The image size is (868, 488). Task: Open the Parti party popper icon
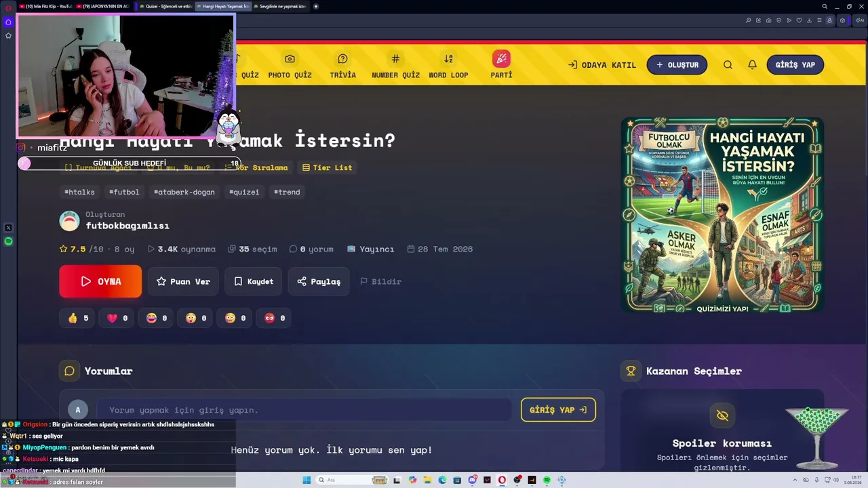[501, 59]
